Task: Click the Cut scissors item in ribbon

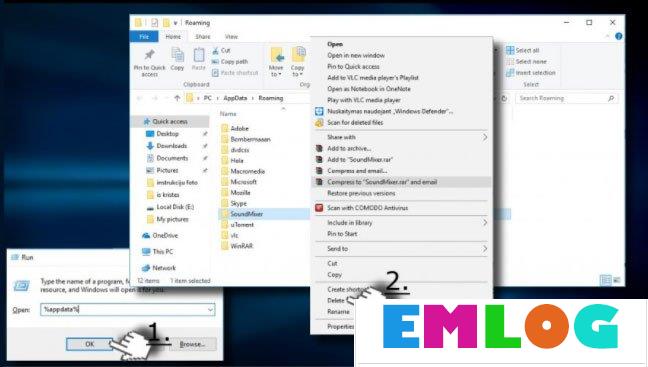Action: (x=221, y=50)
